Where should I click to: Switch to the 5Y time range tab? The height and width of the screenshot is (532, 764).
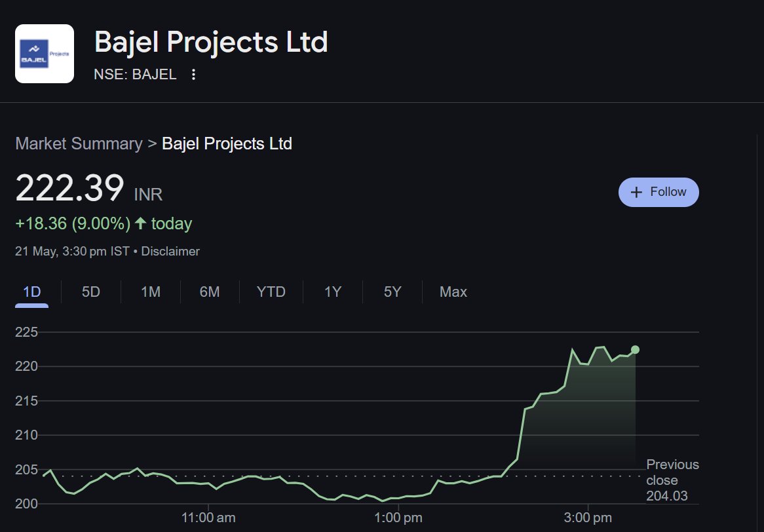coord(392,292)
